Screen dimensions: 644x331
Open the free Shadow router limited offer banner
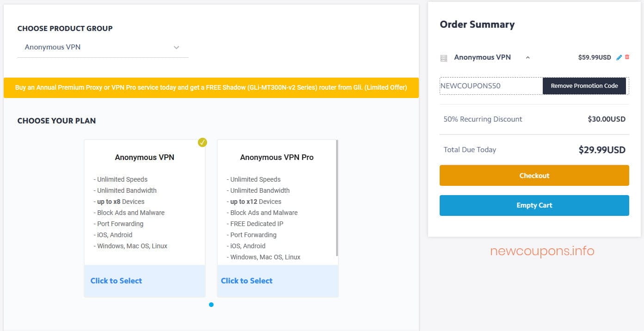click(x=211, y=88)
